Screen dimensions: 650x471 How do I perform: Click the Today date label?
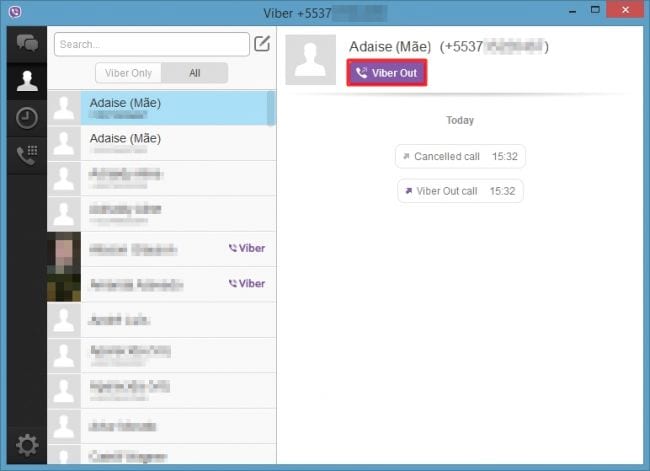[460, 120]
